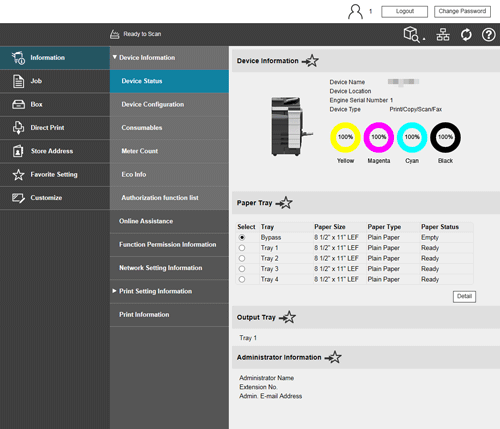
Task: Open help via the question mark icon
Action: [488, 34]
